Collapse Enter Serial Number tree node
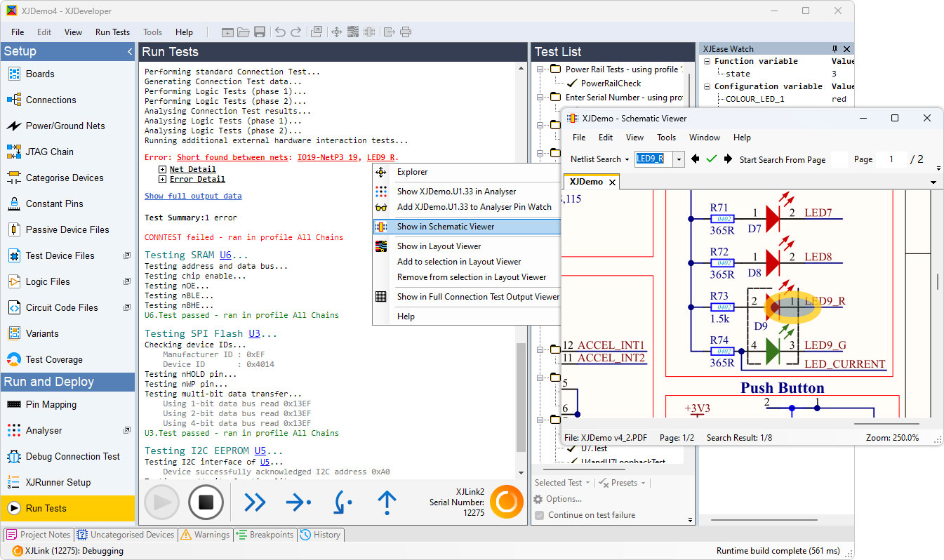944x560 pixels. click(x=541, y=98)
